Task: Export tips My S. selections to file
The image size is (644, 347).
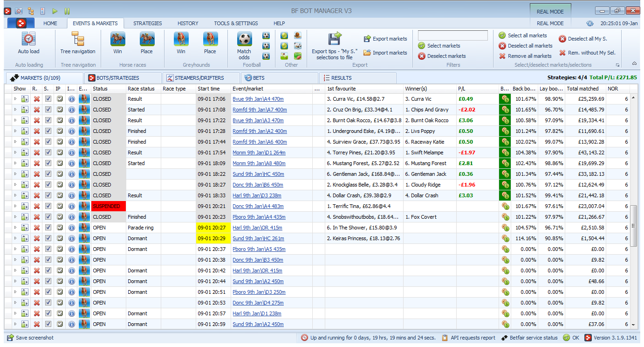Action: [334, 46]
